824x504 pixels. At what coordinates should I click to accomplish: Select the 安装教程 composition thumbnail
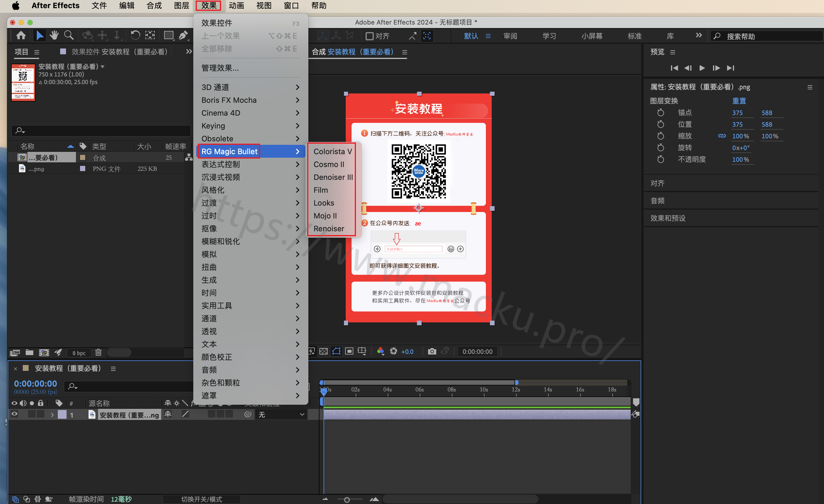pos(23,82)
